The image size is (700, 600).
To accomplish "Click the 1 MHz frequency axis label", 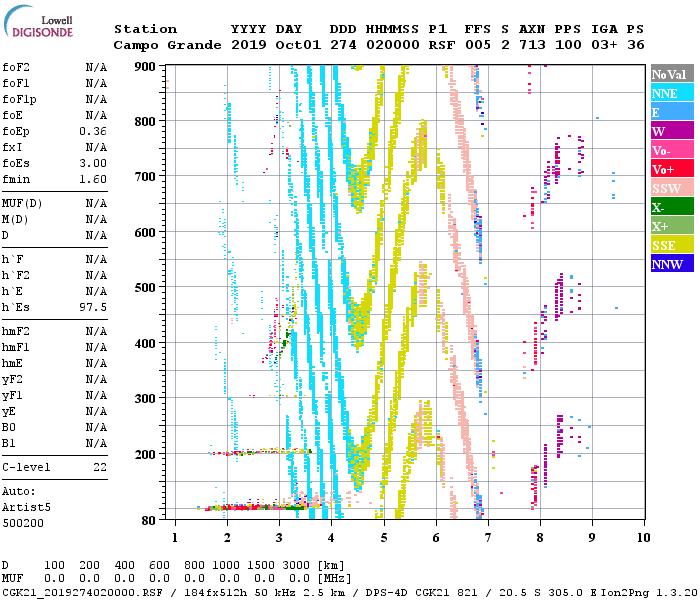I will (x=175, y=538).
